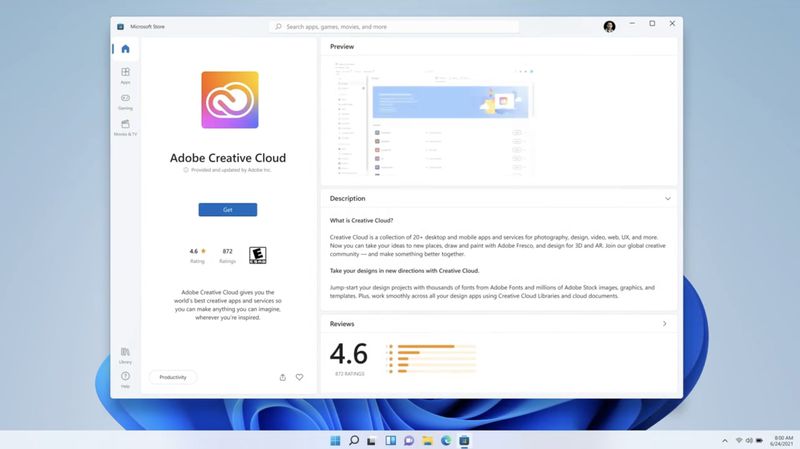Show hidden system tray icons chevron

pyautogui.click(x=724, y=440)
